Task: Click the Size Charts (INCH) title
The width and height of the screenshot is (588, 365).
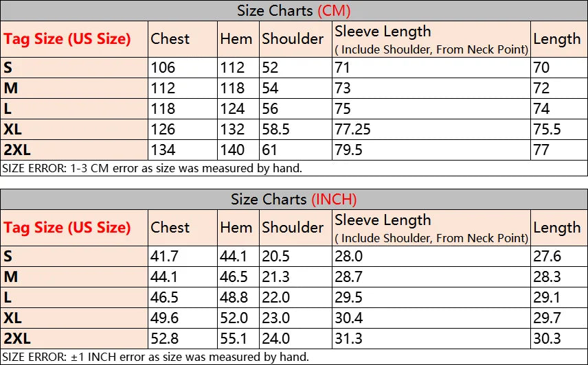Action: coord(293,199)
